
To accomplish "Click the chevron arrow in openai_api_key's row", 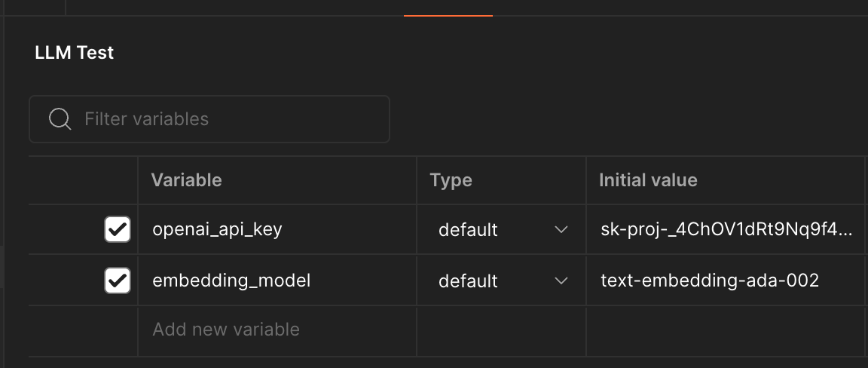I will pyautogui.click(x=561, y=229).
